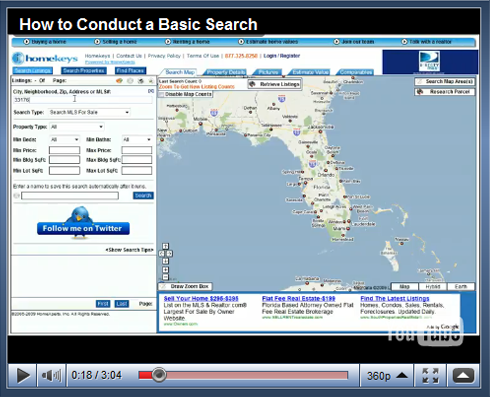This screenshot has height=397, width=490.
Task: Open the Sell Your Home ad link
Action: tap(201, 298)
